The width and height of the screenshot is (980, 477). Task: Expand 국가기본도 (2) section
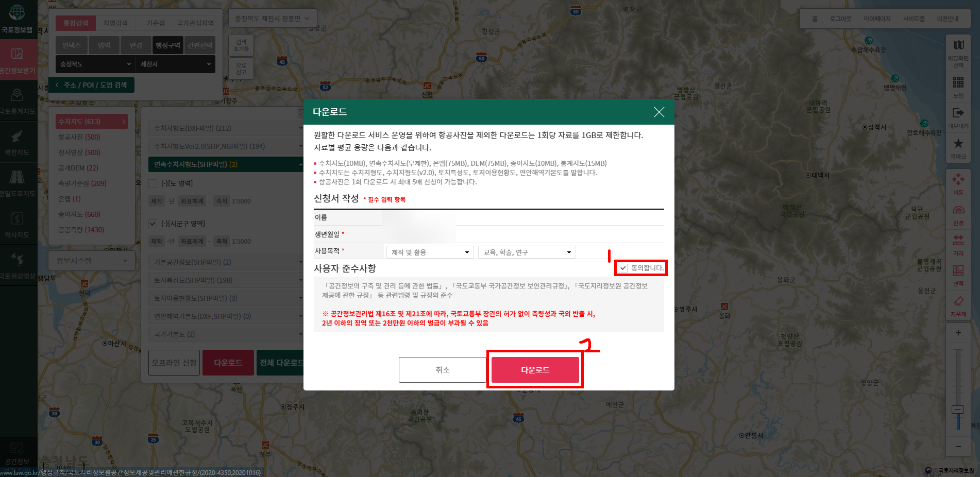point(226,334)
